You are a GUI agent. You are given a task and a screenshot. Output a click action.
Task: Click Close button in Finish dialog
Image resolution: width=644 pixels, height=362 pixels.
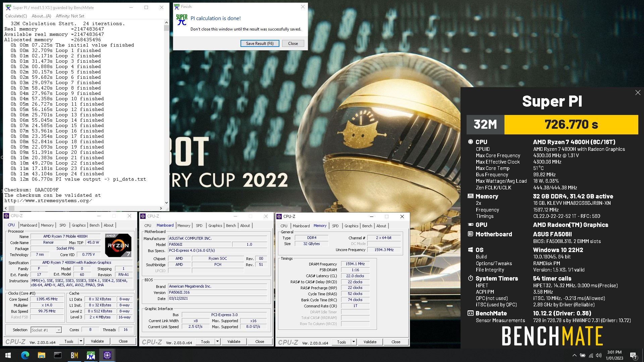pyautogui.click(x=293, y=43)
